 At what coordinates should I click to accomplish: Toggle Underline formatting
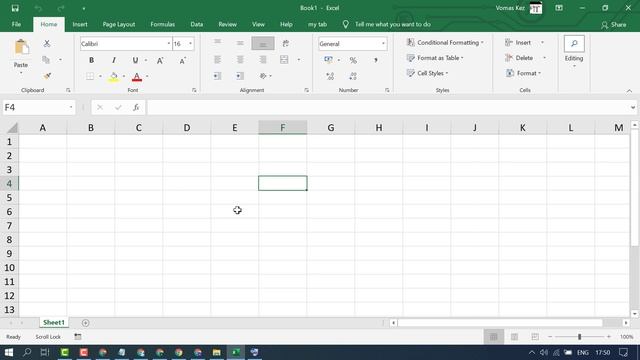click(x=135, y=60)
